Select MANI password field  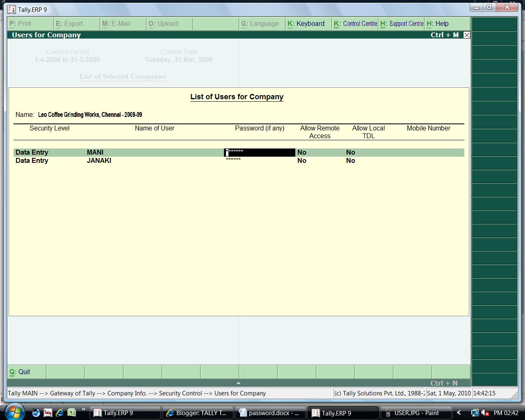[260, 153]
